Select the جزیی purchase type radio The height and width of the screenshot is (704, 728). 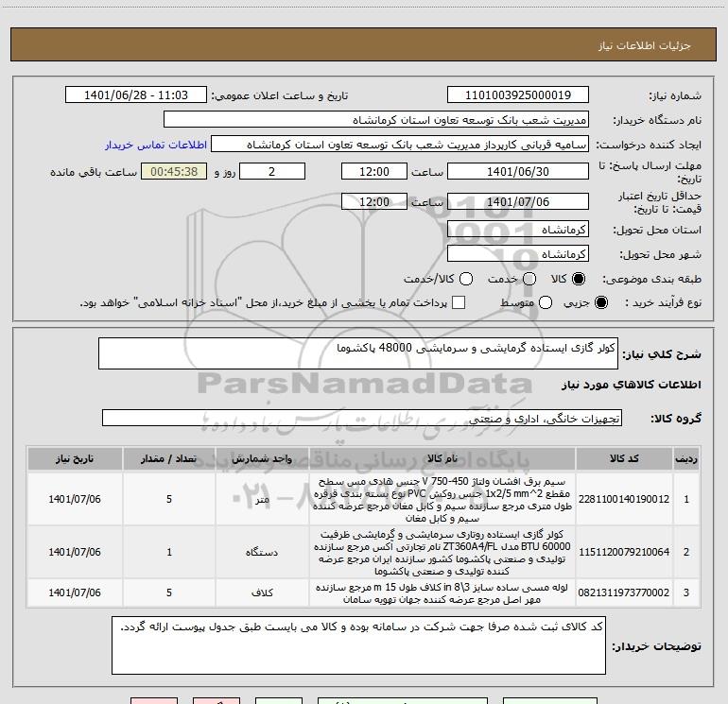pyautogui.click(x=600, y=302)
